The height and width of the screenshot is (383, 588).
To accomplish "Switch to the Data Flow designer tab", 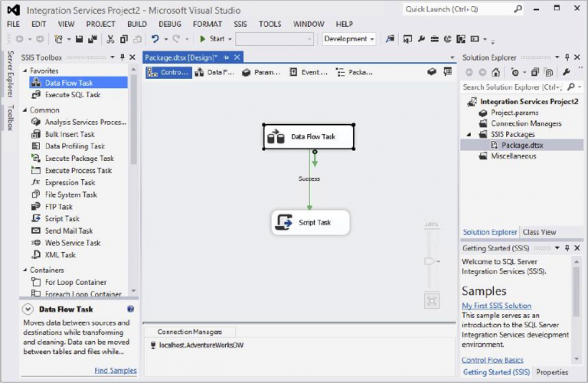I will [215, 72].
